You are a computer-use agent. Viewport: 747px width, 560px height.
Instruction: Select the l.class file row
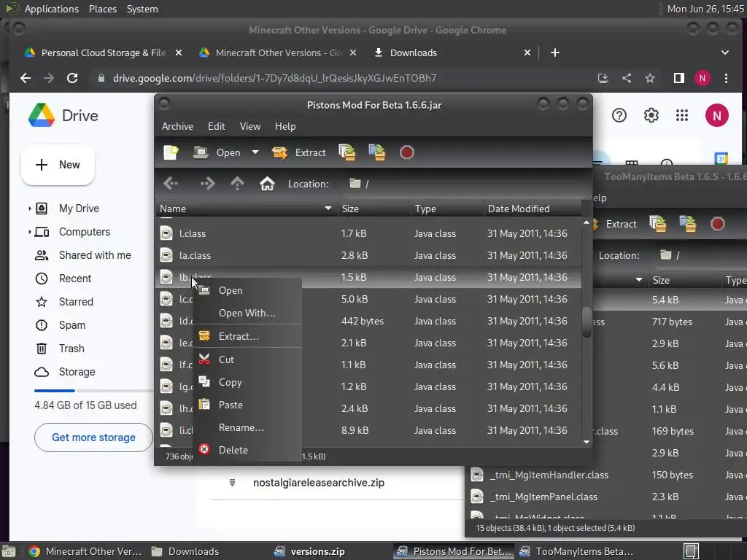pyautogui.click(x=368, y=233)
